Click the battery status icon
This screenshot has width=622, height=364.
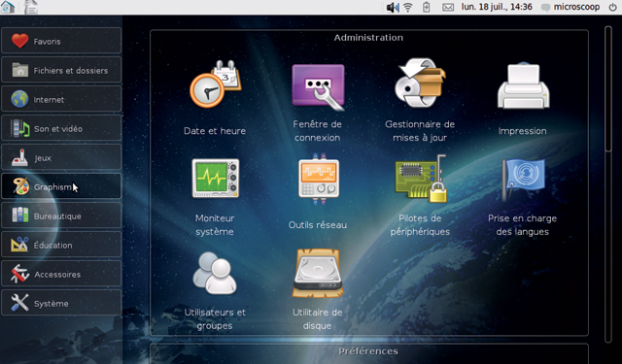(x=426, y=7)
